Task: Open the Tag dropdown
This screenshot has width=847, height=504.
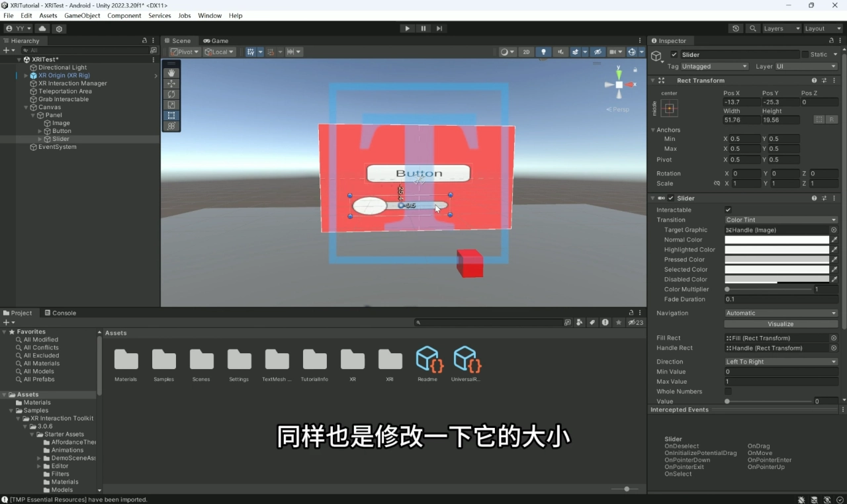Action: tap(715, 66)
